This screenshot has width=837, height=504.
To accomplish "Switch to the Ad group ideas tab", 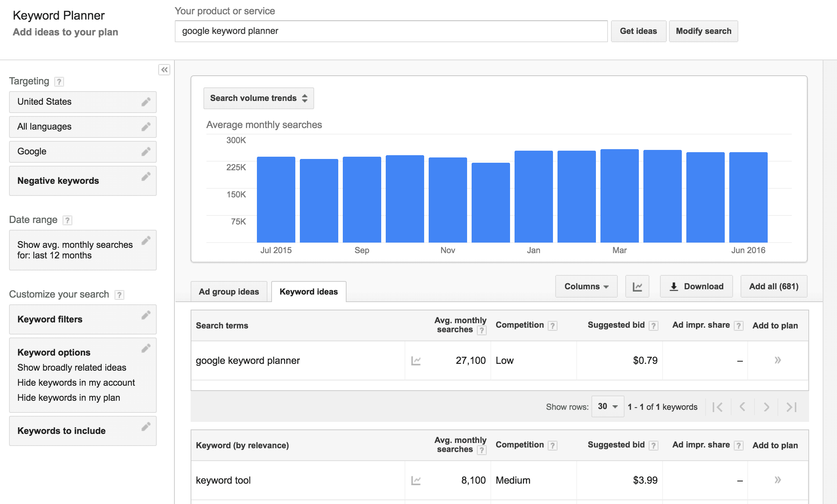I will click(229, 292).
